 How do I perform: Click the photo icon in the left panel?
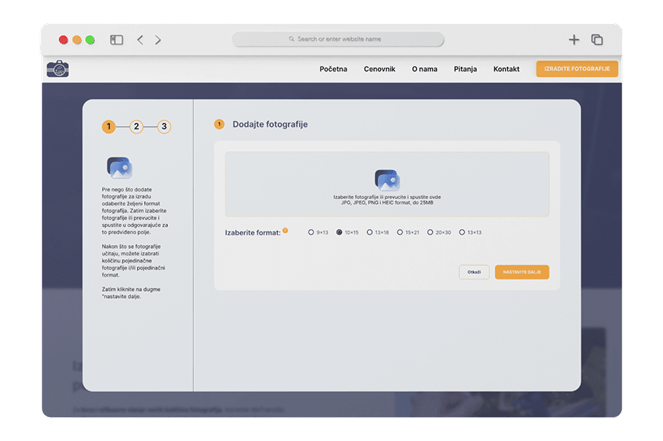[x=120, y=167]
